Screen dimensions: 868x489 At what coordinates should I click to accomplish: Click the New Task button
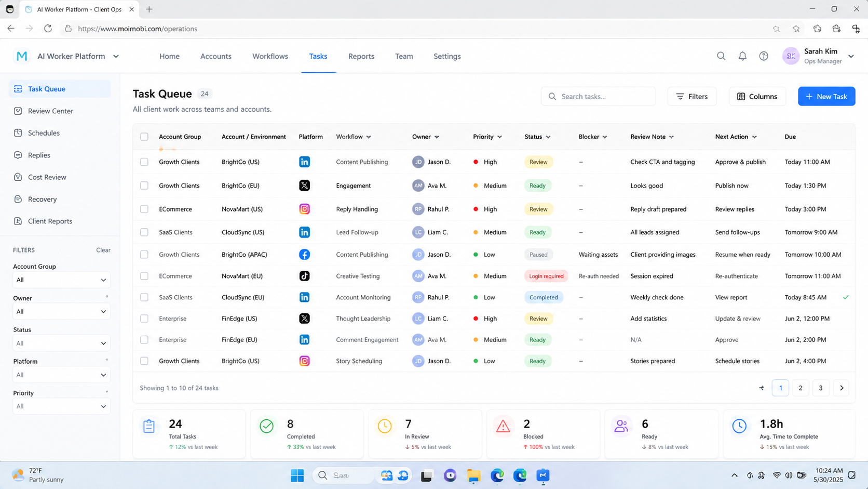(826, 96)
